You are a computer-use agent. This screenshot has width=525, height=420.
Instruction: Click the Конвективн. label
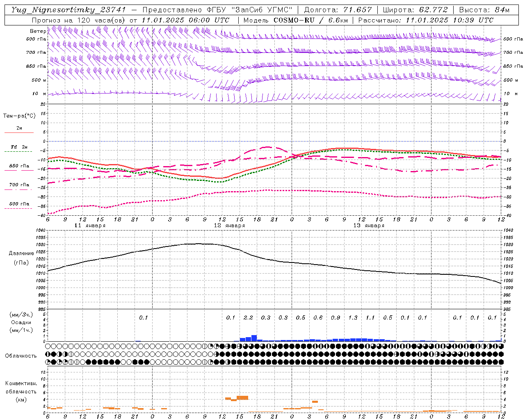[21, 383]
